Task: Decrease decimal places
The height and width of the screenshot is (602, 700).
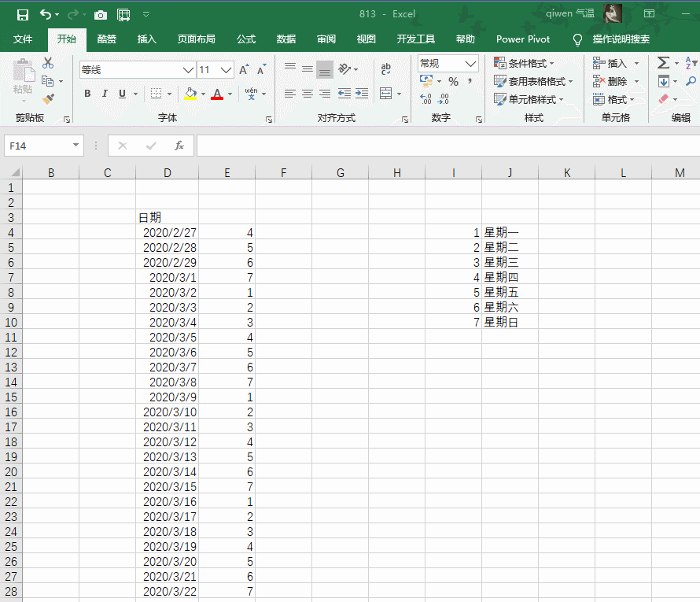Action: [x=444, y=98]
